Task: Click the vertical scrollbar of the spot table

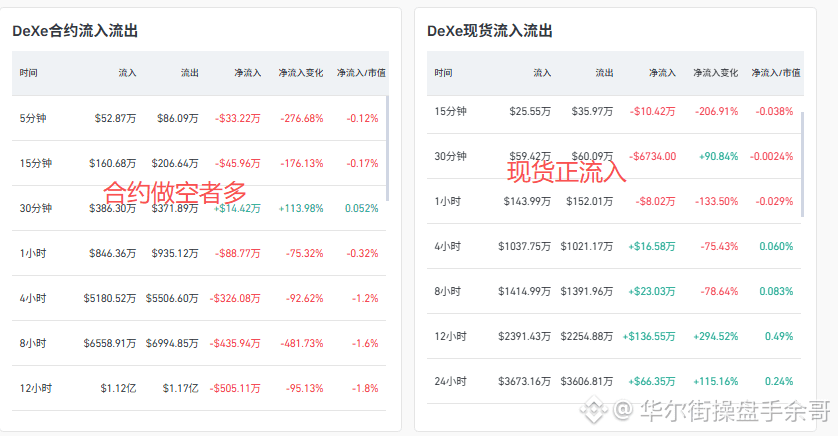Action: [x=802, y=164]
